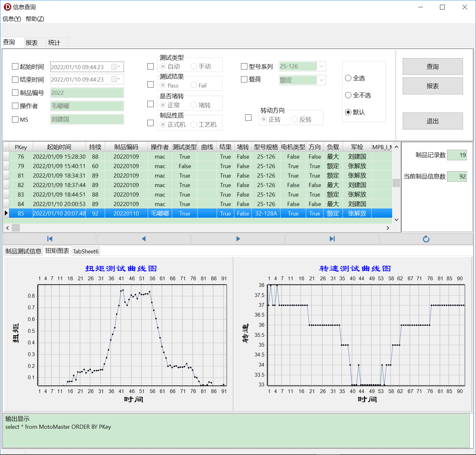Click the grid's horizontal scroll-right arrow
This screenshot has height=455, width=476.
[388, 228]
